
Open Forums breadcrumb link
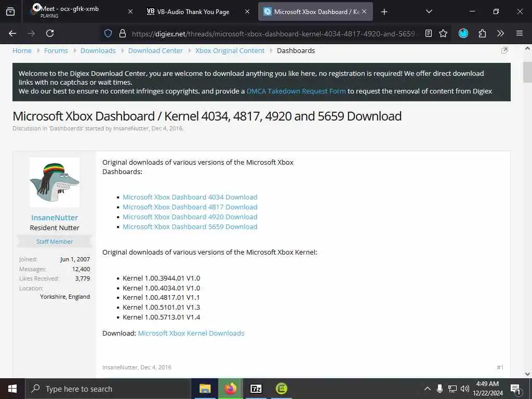pyautogui.click(x=56, y=50)
